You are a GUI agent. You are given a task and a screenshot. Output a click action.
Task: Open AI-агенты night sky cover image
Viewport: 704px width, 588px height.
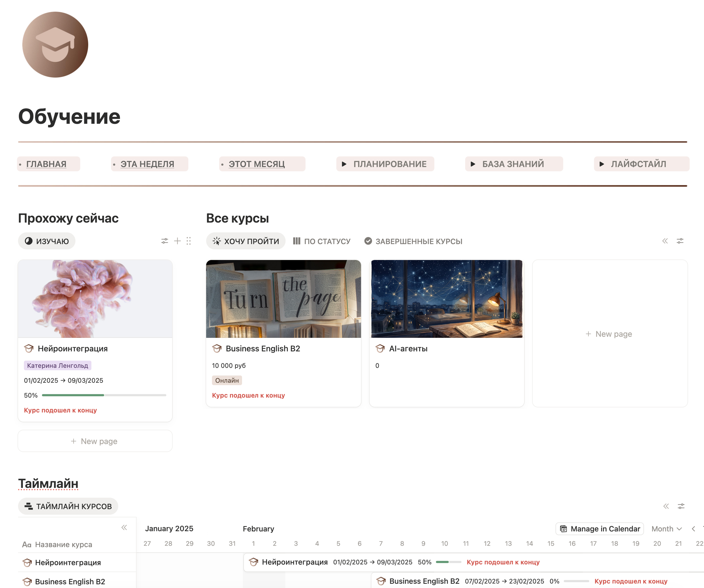tap(447, 299)
